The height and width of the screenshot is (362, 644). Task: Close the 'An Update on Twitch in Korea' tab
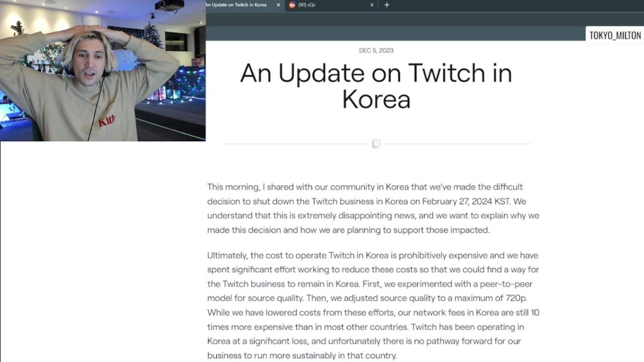click(x=278, y=5)
